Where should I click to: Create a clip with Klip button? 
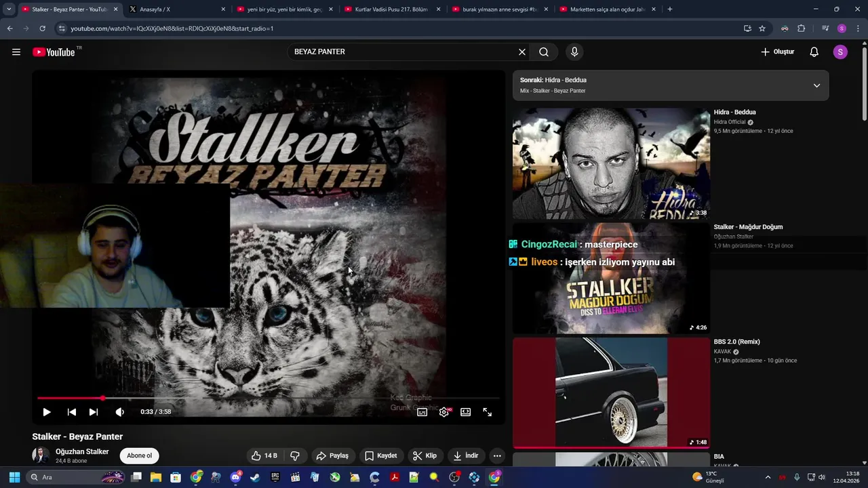tap(425, 455)
